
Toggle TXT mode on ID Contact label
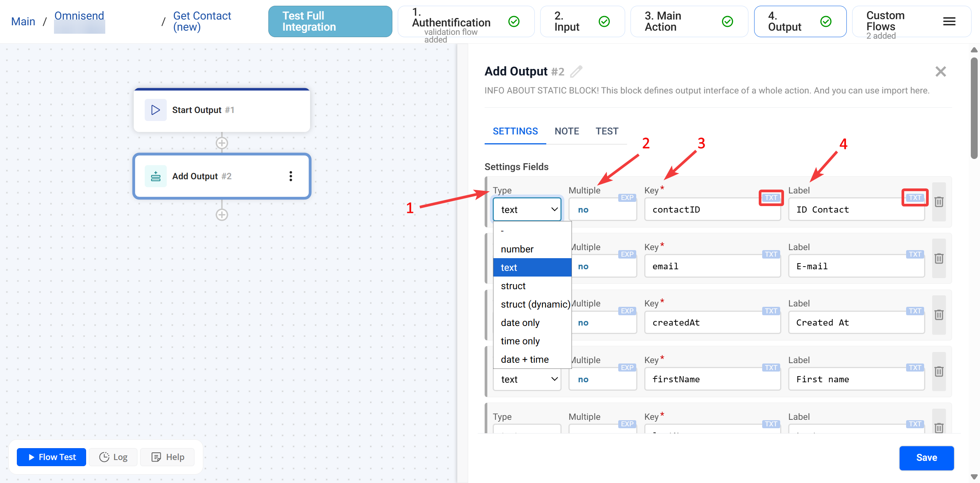[915, 198]
